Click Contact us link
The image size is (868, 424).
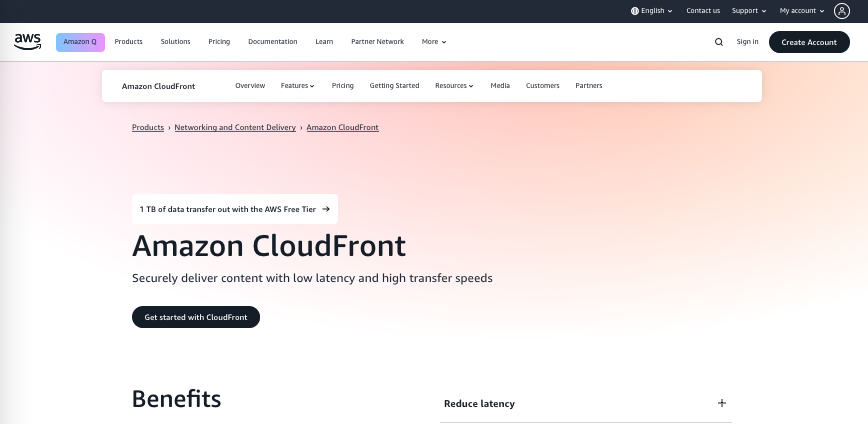coord(703,11)
